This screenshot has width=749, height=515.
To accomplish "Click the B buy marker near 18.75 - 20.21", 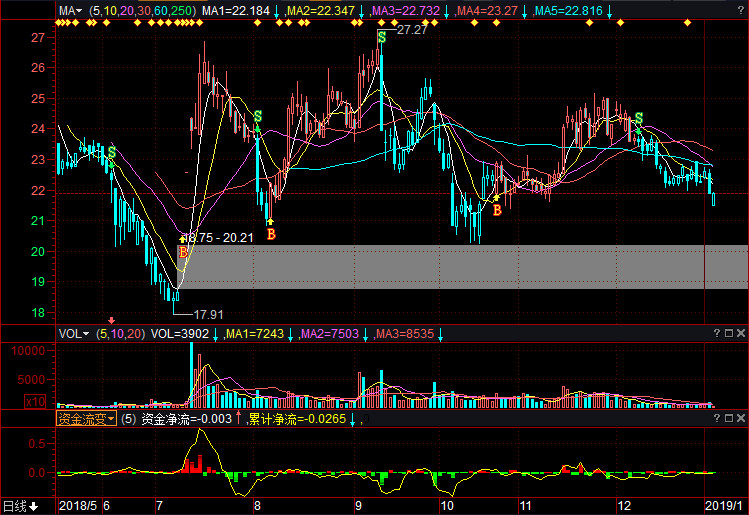I will pyautogui.click(x=183, y=252).
